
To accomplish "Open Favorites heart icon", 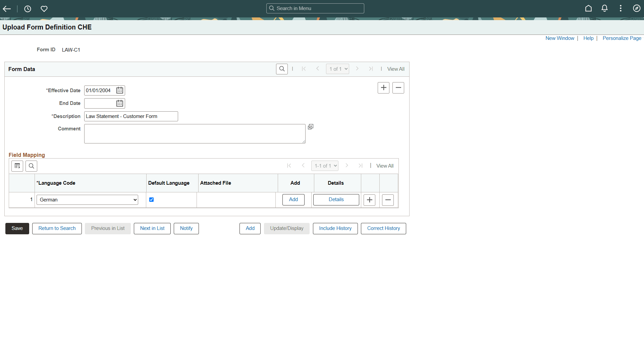I will pyautogui.click(x=44, y=9).
